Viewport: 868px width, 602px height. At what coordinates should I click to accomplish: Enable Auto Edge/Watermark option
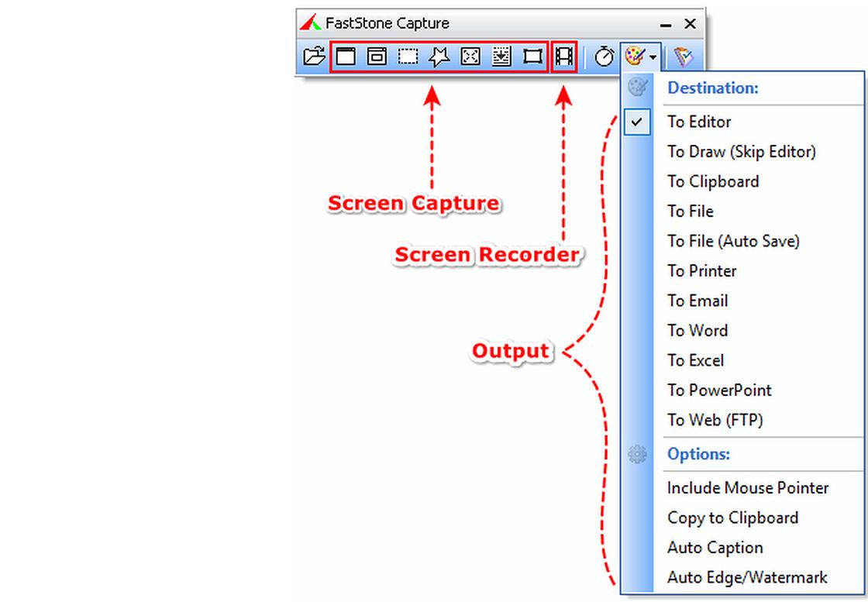742,578
